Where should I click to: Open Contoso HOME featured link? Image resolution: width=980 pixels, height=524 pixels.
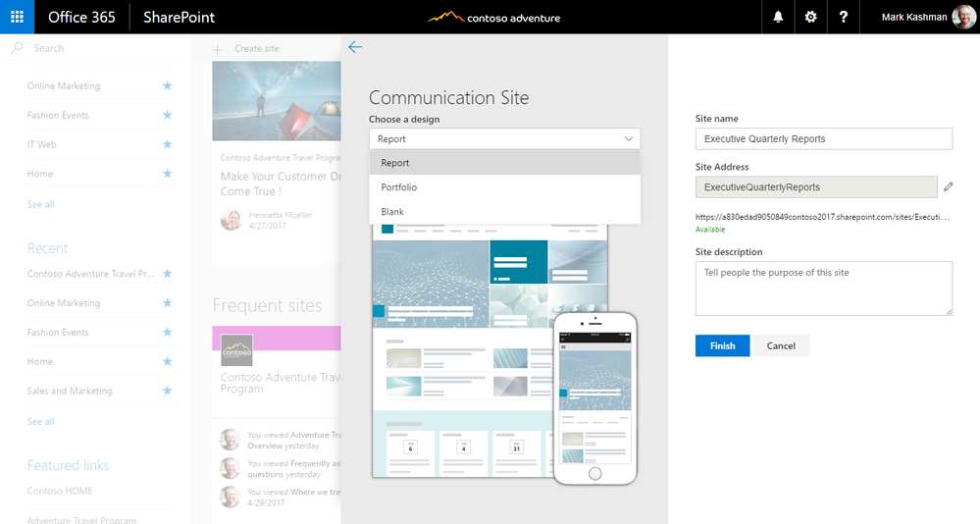[60, 491]
